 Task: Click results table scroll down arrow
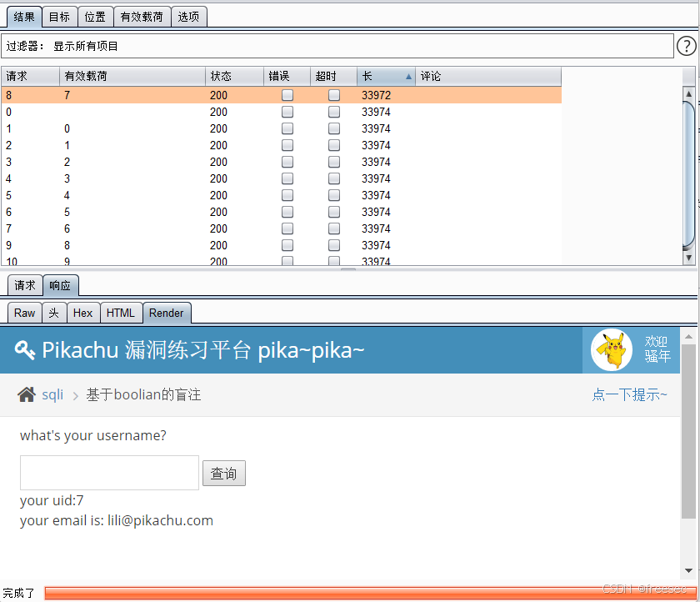(688, 258)
